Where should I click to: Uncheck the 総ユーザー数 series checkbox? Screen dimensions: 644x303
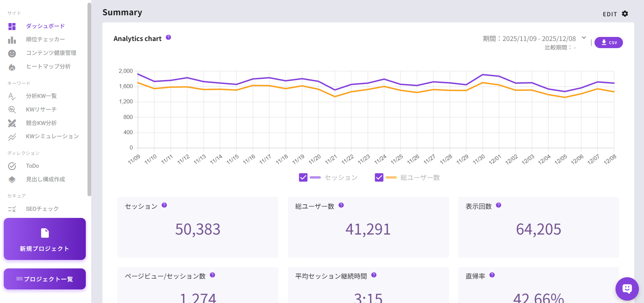(x=379, y=177)
